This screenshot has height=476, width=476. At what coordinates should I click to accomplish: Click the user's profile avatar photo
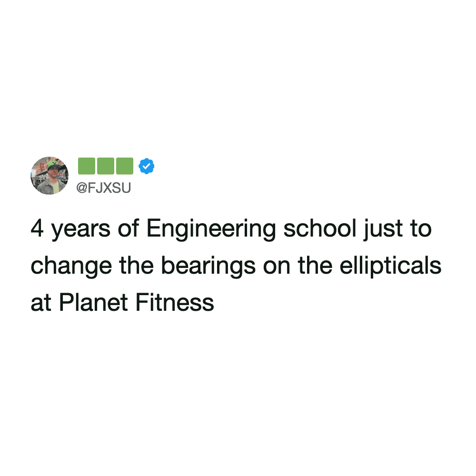tap(50, 175)
